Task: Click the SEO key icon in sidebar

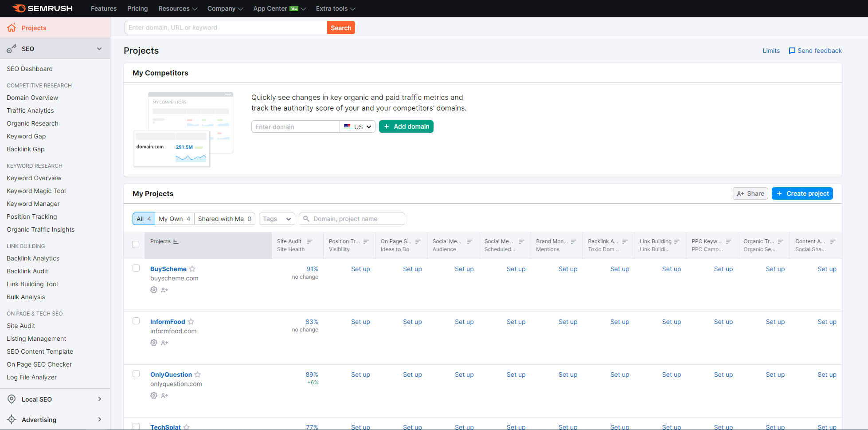Action: pyautogui.click(x=12, y=49)
